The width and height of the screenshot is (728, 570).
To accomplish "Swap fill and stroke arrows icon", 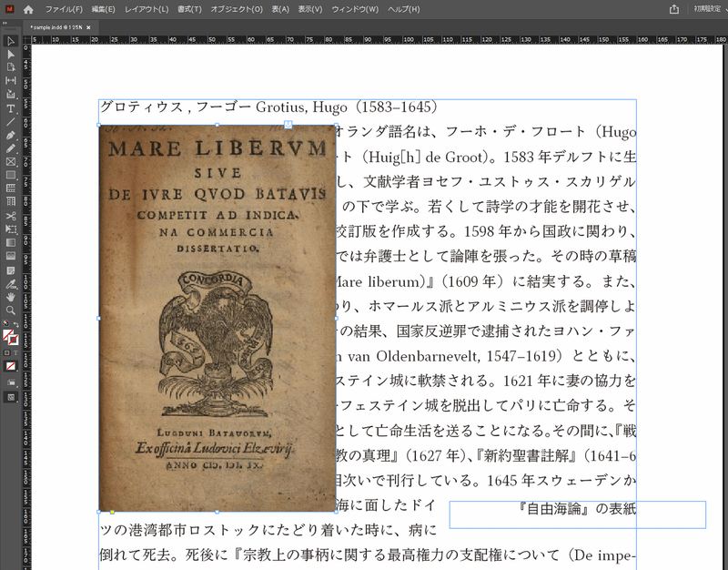I will coord(16,324).
